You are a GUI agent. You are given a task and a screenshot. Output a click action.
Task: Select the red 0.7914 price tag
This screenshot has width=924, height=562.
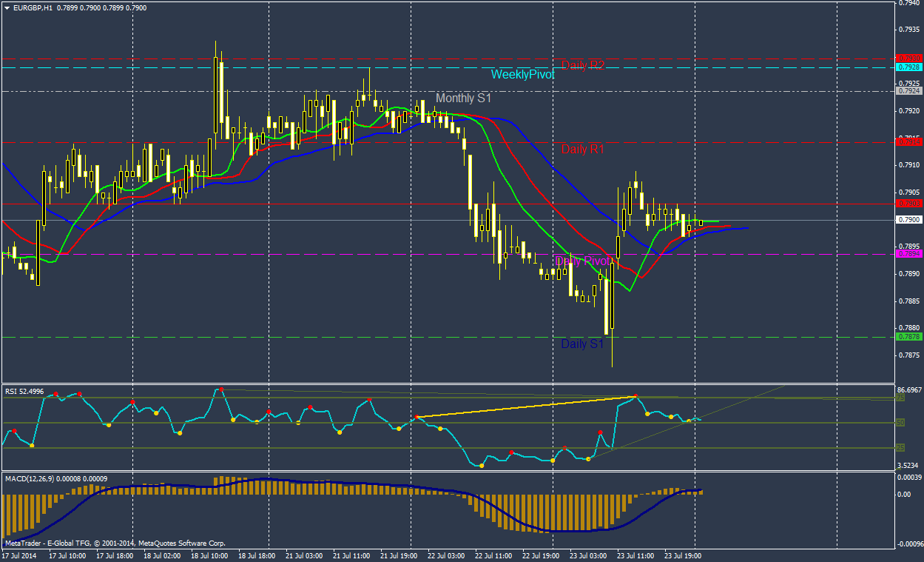[908, 143]
